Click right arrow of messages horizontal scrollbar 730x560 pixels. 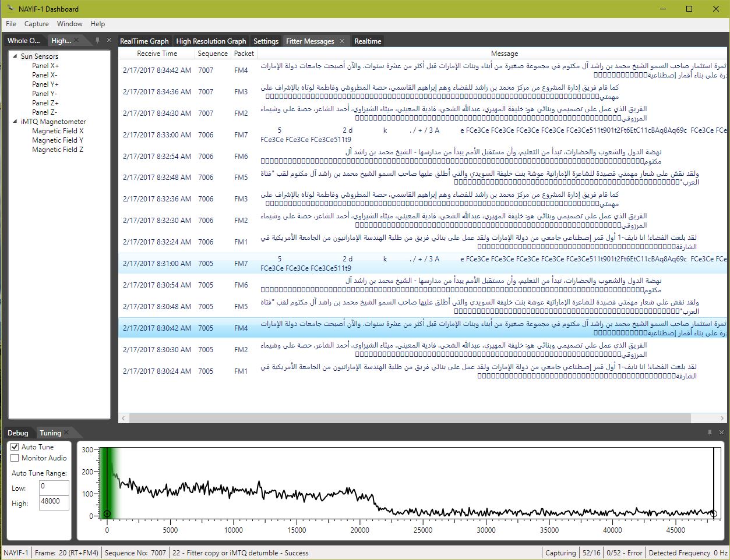pyautogui.click(x=722, y=418)
